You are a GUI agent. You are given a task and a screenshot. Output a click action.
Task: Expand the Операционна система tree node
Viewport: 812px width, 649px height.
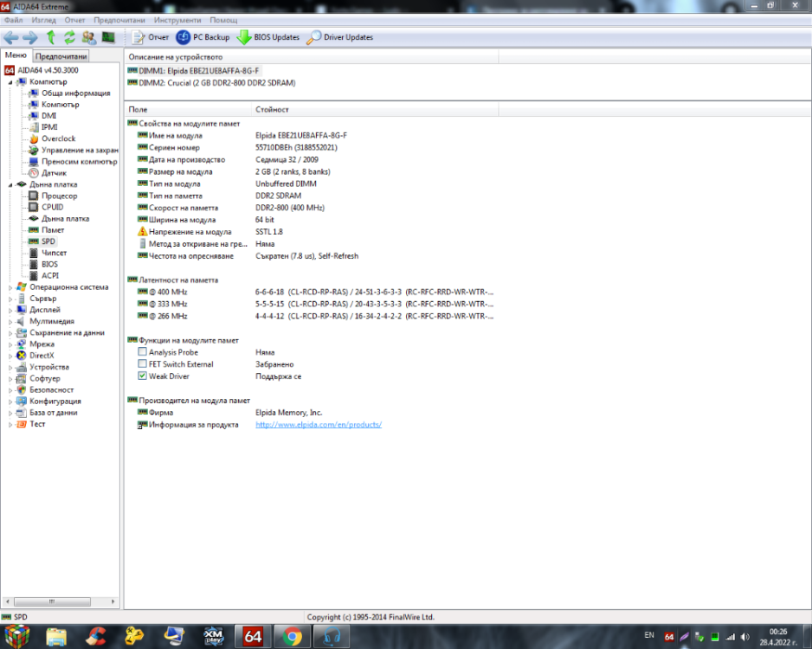(10, 287)
